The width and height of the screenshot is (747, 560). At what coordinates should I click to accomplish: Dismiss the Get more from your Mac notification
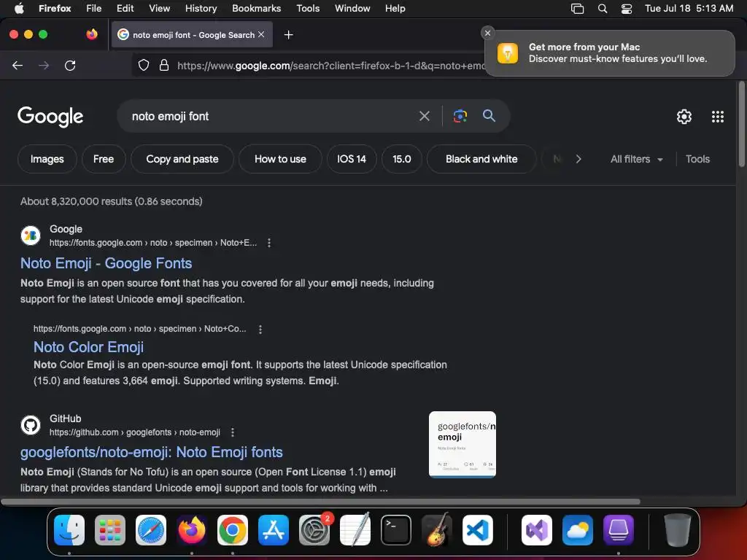(487, 33)
